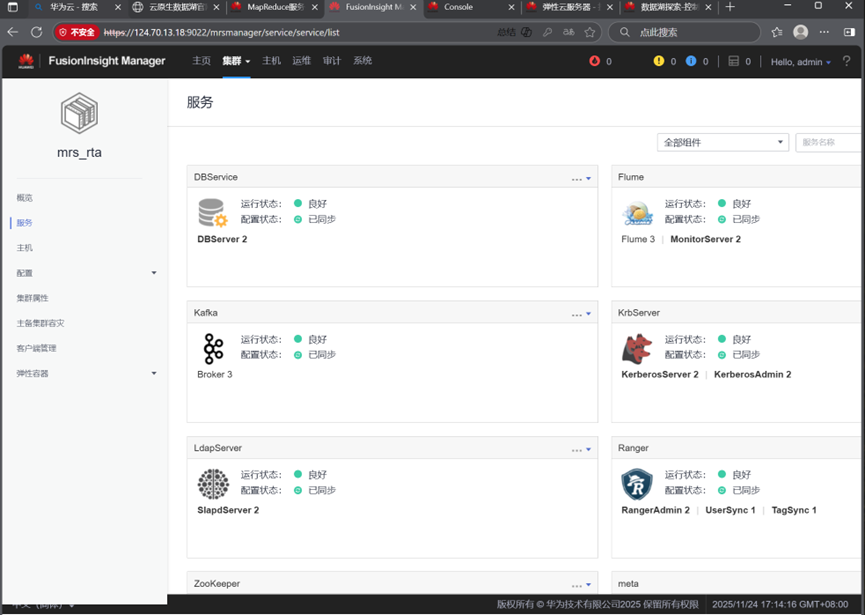Click the KerberosAdmin 2 instance link
Image resolution: width=865 pixels, height=615 pixels.
pyautogui.click(x=752, y=374)
